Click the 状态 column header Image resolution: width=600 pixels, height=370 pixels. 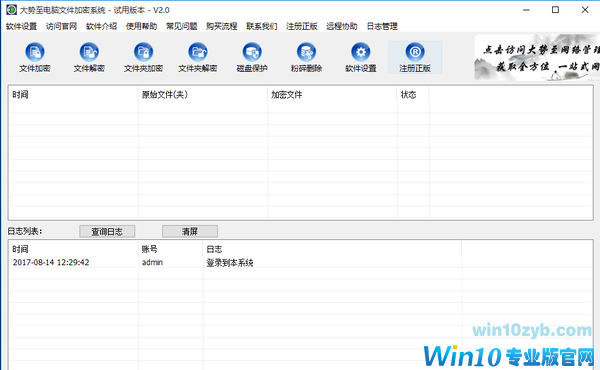pyautogui.click(x=413, y=95)
